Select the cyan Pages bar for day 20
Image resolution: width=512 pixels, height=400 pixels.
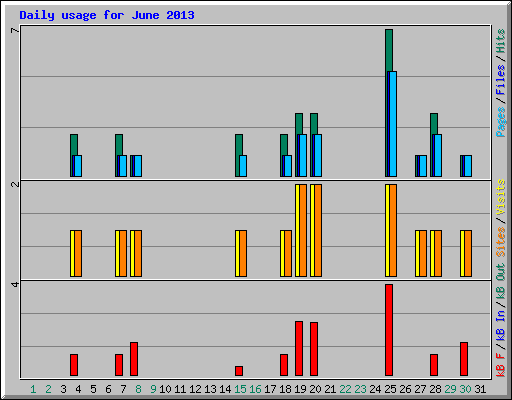318,155
